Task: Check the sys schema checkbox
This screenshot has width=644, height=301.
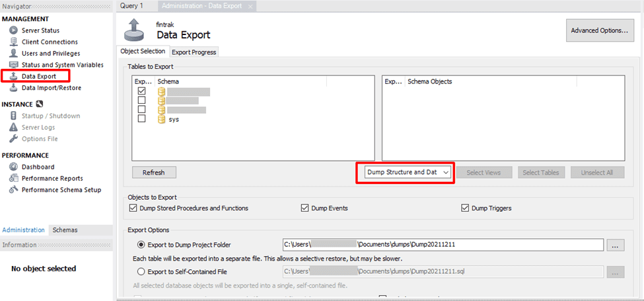Action: (141, 119)
